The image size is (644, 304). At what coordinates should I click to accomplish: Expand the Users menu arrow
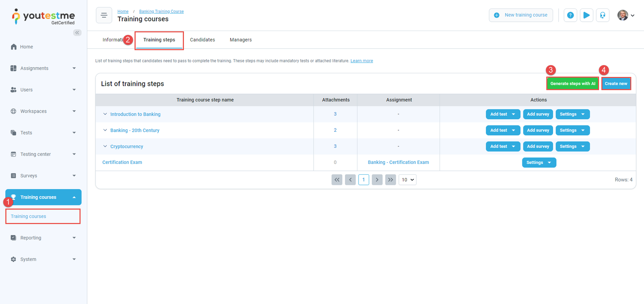pyautogui.click(x=74, y=90)
